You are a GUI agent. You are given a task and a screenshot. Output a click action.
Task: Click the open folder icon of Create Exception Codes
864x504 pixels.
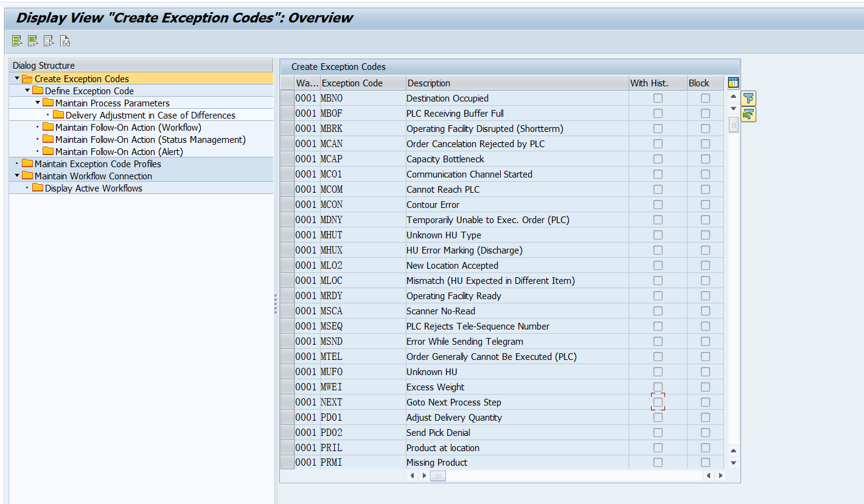point(27,79)
